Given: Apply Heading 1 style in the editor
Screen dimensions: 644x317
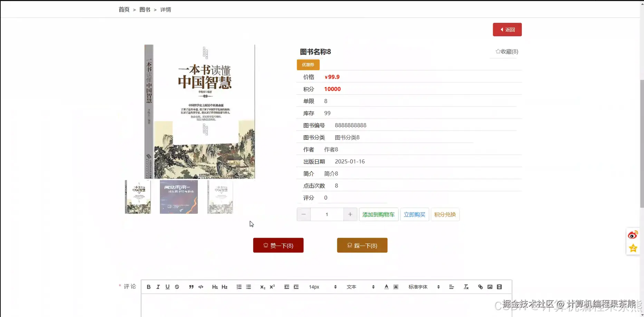Looking at the screenshot, I should [215, 287].
